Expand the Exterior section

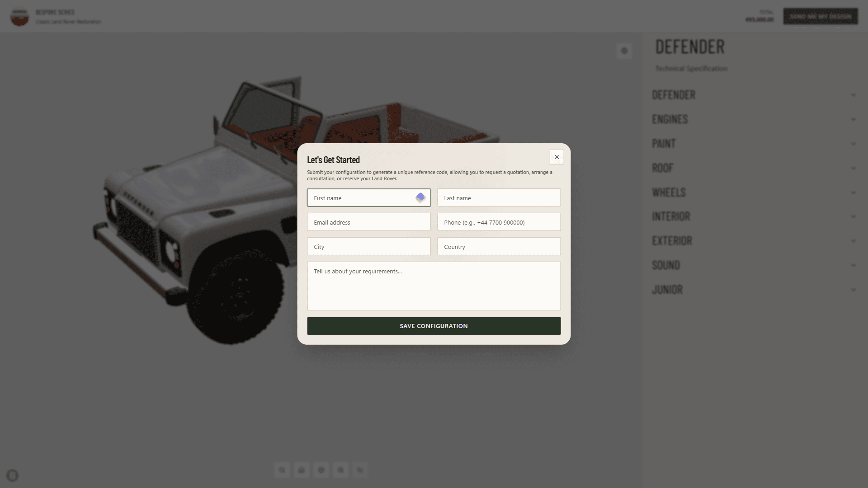click(754, 241)
